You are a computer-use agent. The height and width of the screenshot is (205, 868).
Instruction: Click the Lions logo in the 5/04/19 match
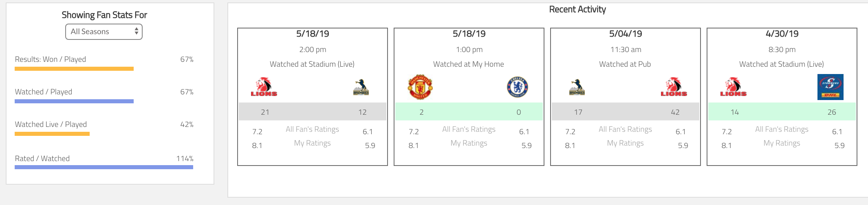coord(674,87)
